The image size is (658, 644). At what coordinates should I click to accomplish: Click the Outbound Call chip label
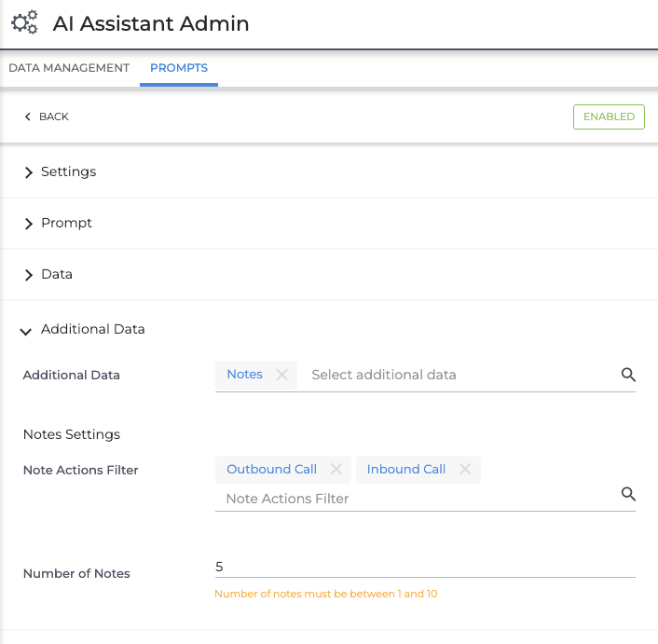[x=271, y=470]
